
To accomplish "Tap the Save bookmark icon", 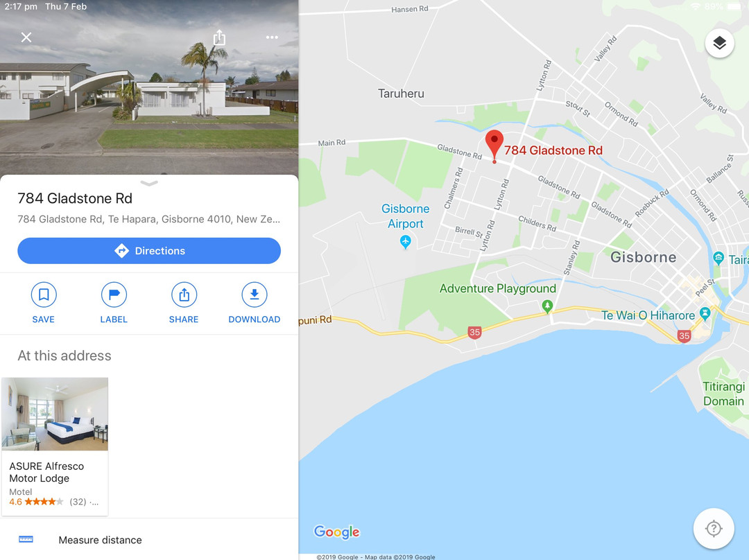I will coord(44,295).
